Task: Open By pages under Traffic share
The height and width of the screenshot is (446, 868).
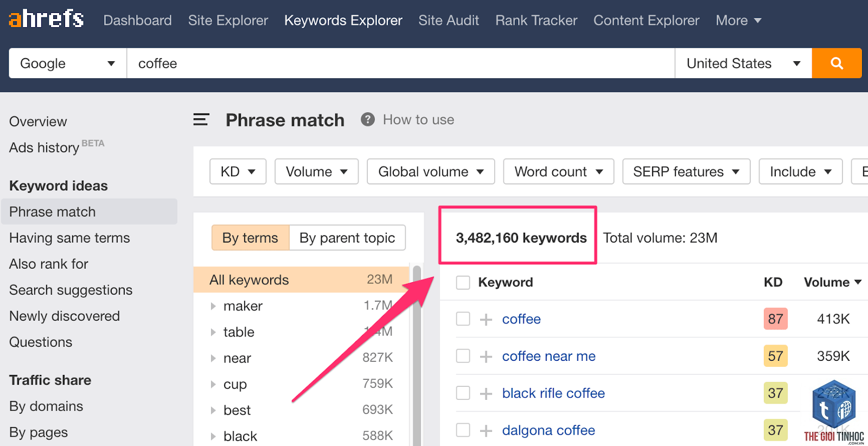Action: (39, 432)
